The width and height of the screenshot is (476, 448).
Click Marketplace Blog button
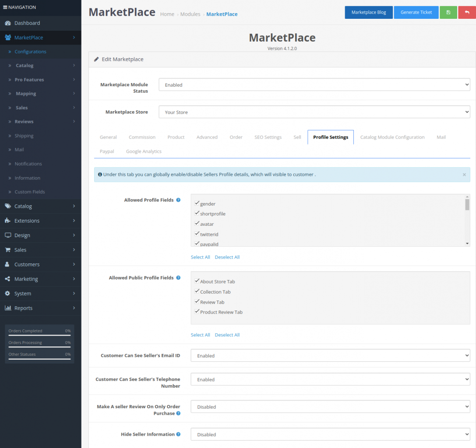pyautogui.click(x=369, y=12)
